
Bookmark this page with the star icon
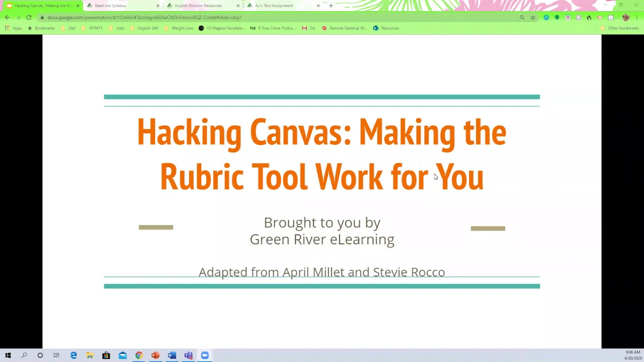[533, 18]
